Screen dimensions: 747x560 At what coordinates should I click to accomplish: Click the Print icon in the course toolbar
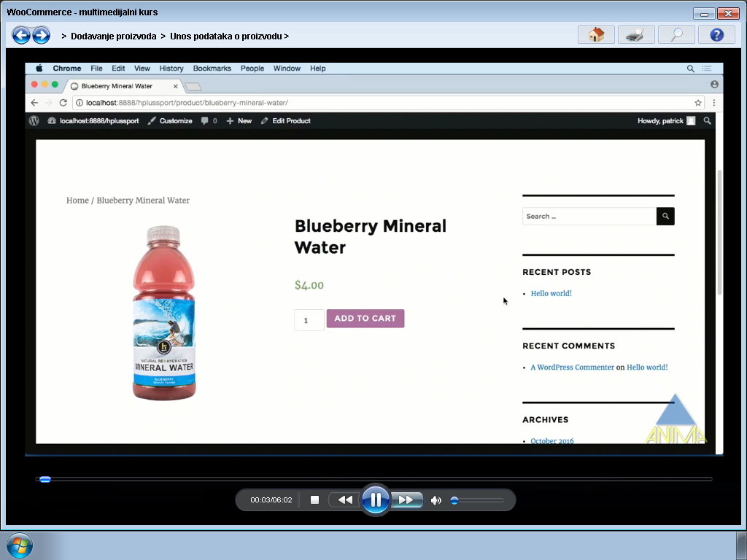click(636, 35)
